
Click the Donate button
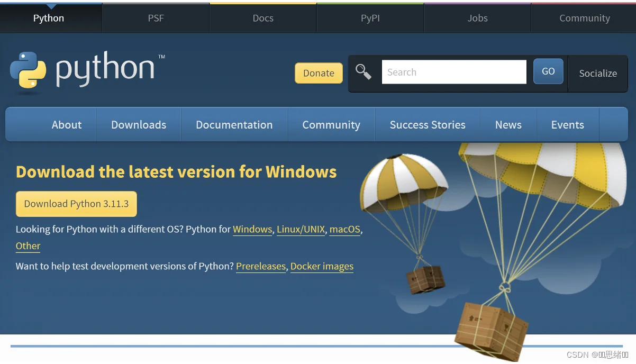[x=318, y=73]
